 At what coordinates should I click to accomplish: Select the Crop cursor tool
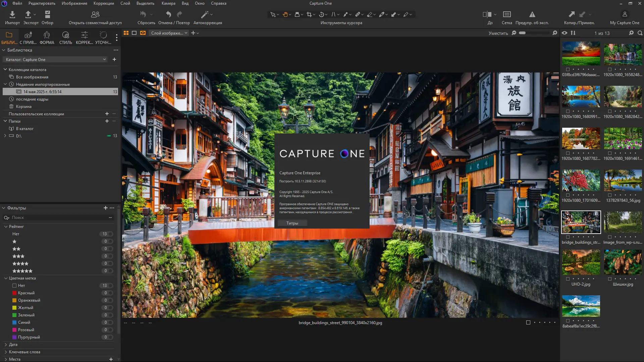tap(309, 14)
